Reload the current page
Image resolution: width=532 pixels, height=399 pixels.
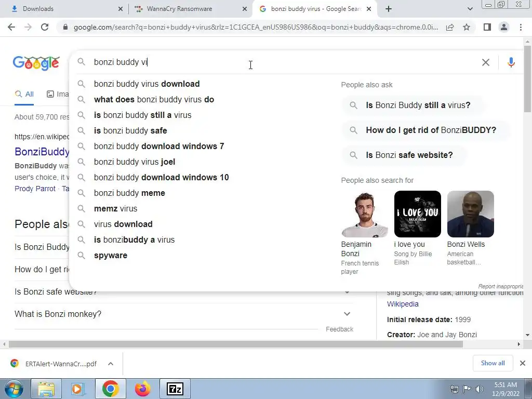[x=45, y=27]
